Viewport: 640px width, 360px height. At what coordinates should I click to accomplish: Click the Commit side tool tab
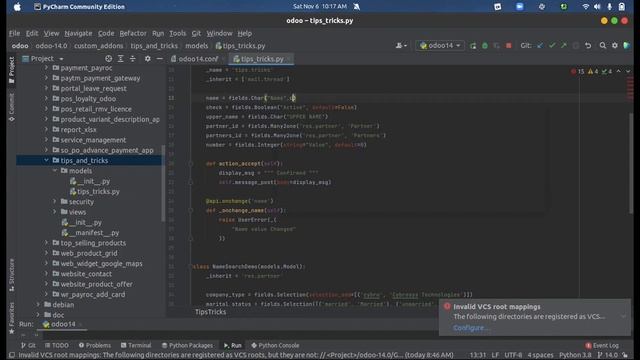(x=11, y=107)
